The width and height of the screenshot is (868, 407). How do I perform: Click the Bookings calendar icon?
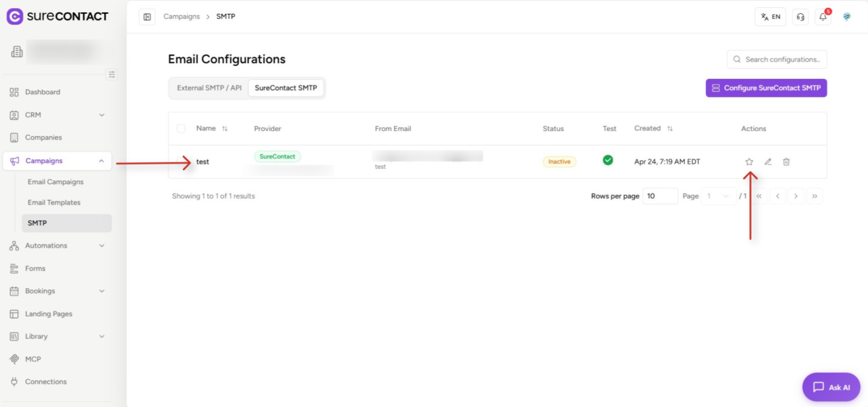tap(14, 291)
